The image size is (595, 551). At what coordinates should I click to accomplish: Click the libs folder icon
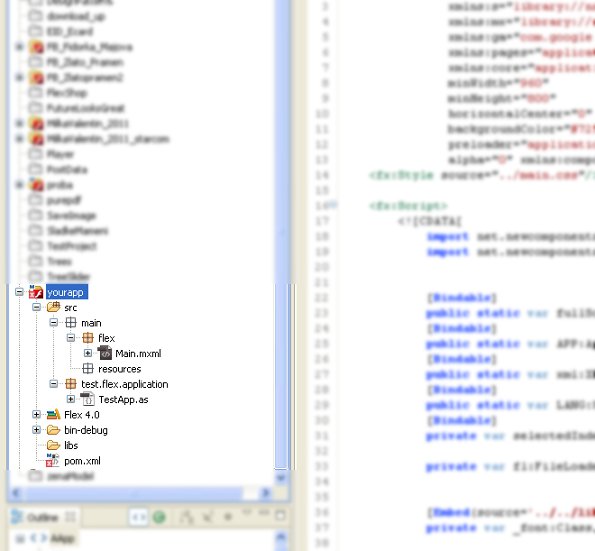[x=54, y=445]
